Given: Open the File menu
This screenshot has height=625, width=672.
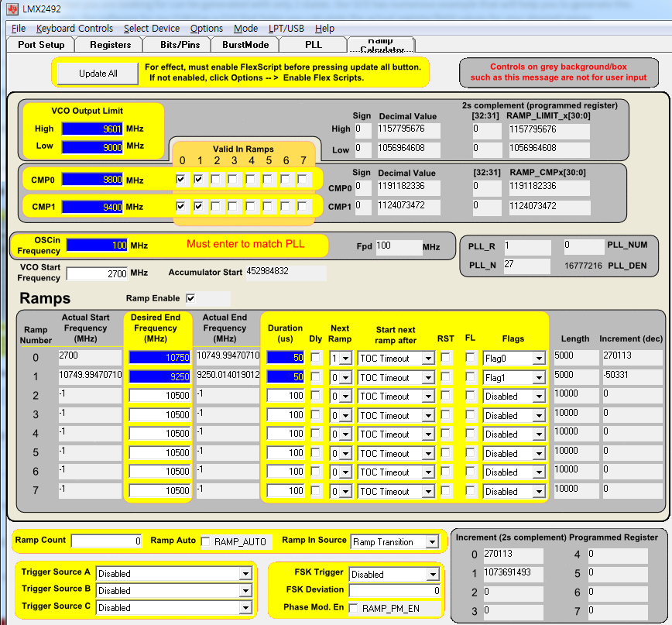Looking at the screenshot, I should point(19,29).
